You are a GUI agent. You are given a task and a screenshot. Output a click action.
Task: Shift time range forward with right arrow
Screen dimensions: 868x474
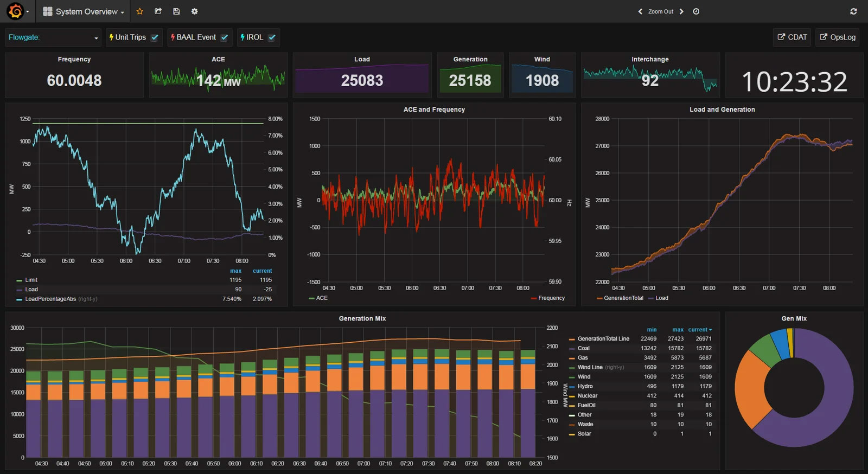pyautogui.click(x=681, y=11)
